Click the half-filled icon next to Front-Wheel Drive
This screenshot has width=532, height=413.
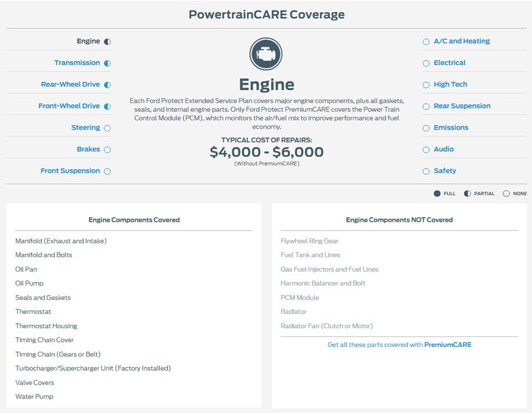[107, 106]
